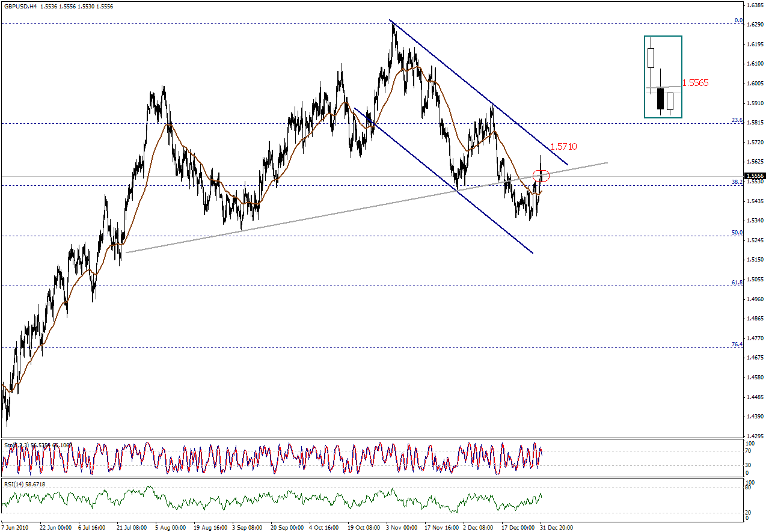The height and width of the screenshot is (532, 766).
Task: Click the 0.0 Fibonacci level label
Action: 738,20
